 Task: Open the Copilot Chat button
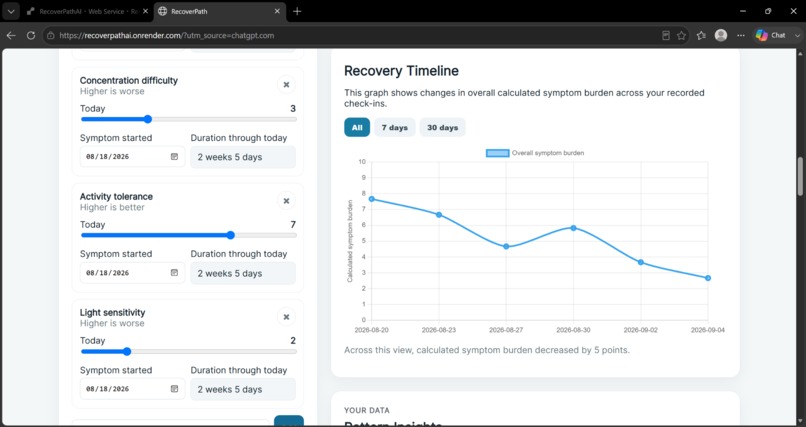pos(771,35)
